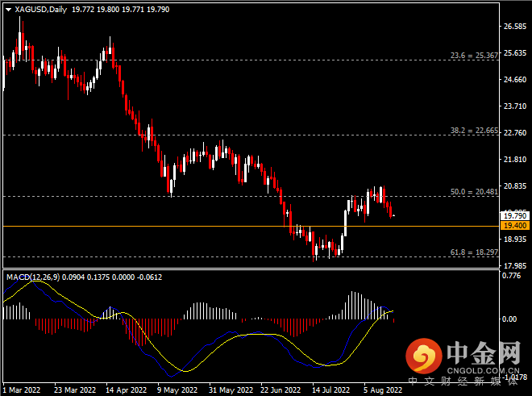Select the Fibonacci label 38.2 = 22.665
The height and width of the screenshot is (396, 532).
pyautogui.click(x=474, y=131)
